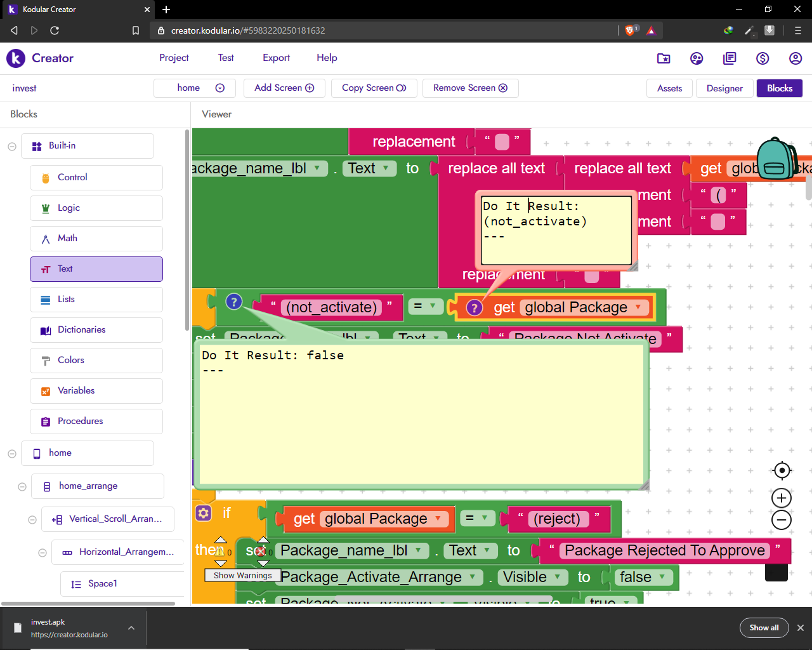Viewport: 812px width, 650px height.
Task: Click the browser address bar
Action: coord(381,30)
